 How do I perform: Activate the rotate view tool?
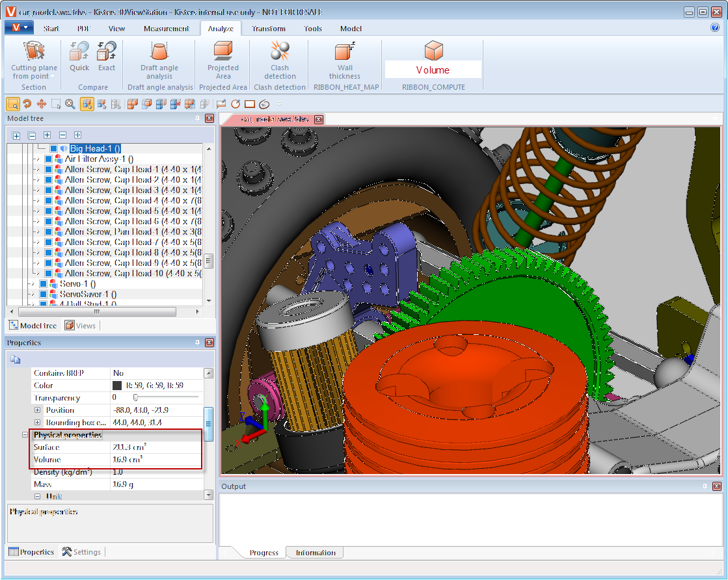[x=27, y=104]
